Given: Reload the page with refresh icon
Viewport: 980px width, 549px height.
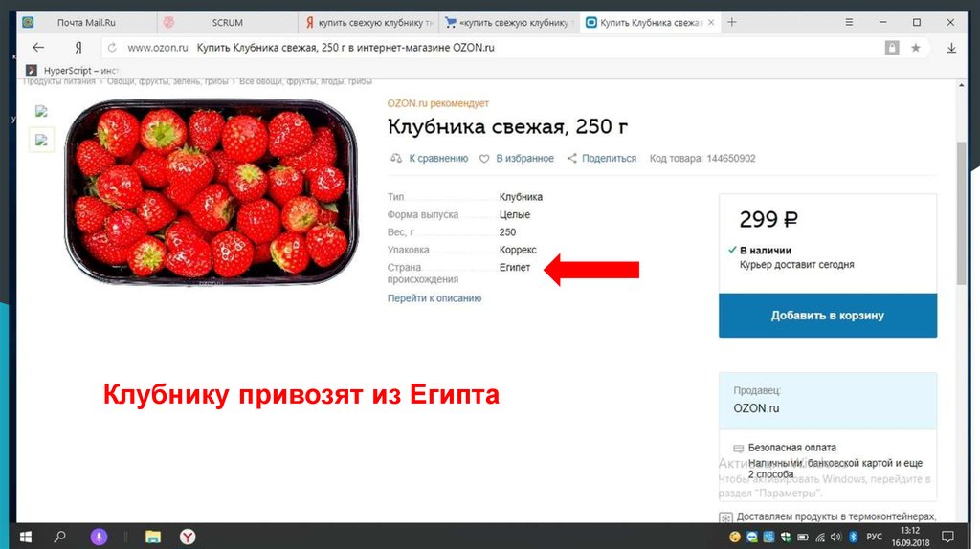Looking at the screenshot, I should pyautogui.click(x=112, y=48).
